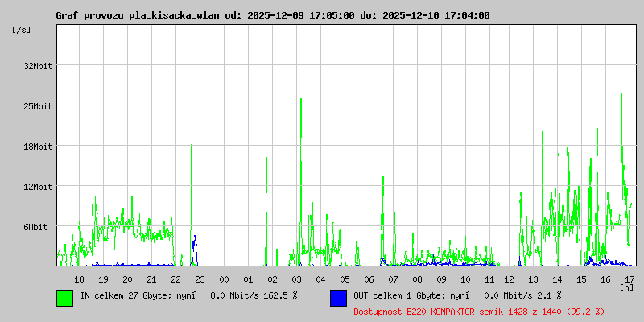644x322 pixels.
Task: Click hour label 04 on x-axis
Action: (x=320, y=279)
